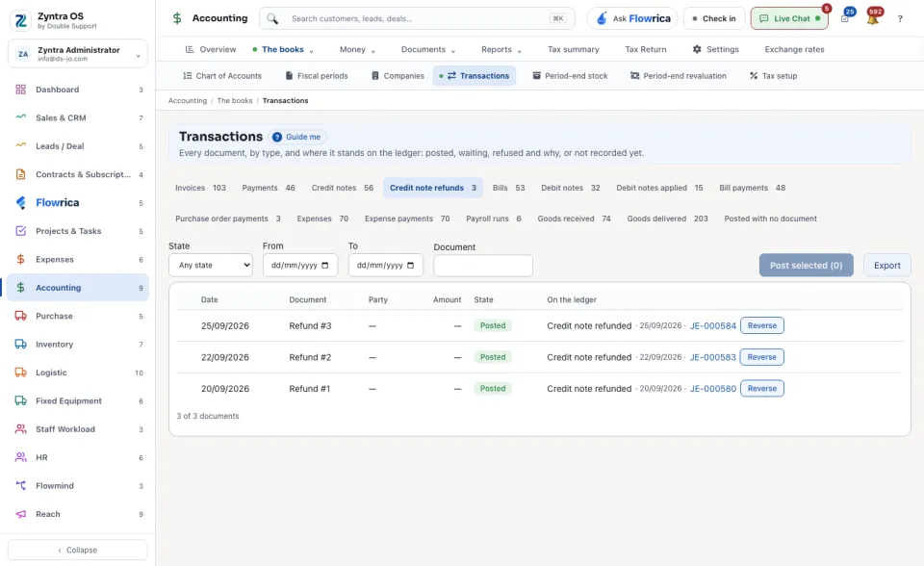
Task: Open the Flowmind module
Action: [x=78, y=486]
